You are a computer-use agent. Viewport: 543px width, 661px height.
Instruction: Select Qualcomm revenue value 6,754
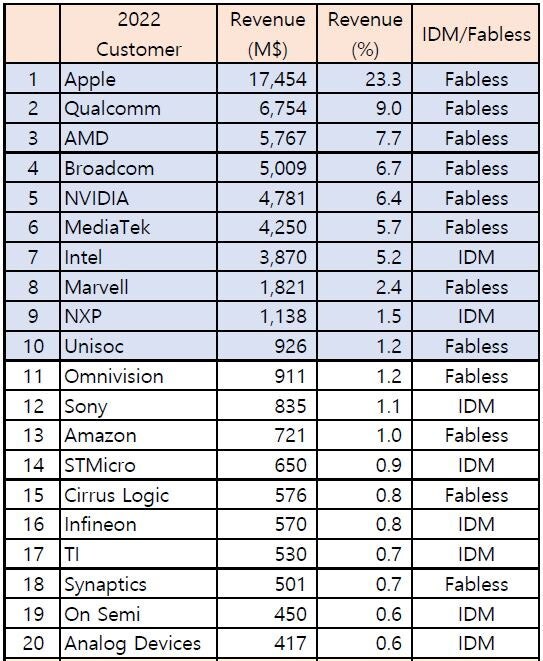pos(267,108)
